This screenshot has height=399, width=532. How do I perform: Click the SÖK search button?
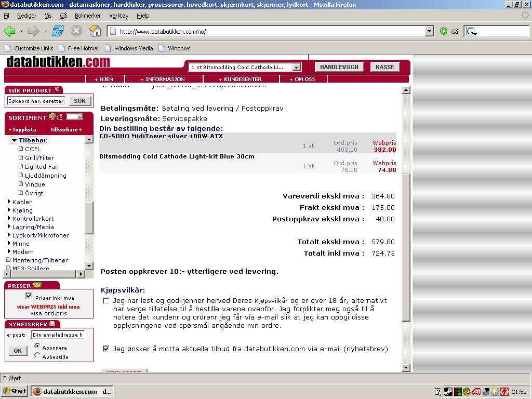[79, 101]
